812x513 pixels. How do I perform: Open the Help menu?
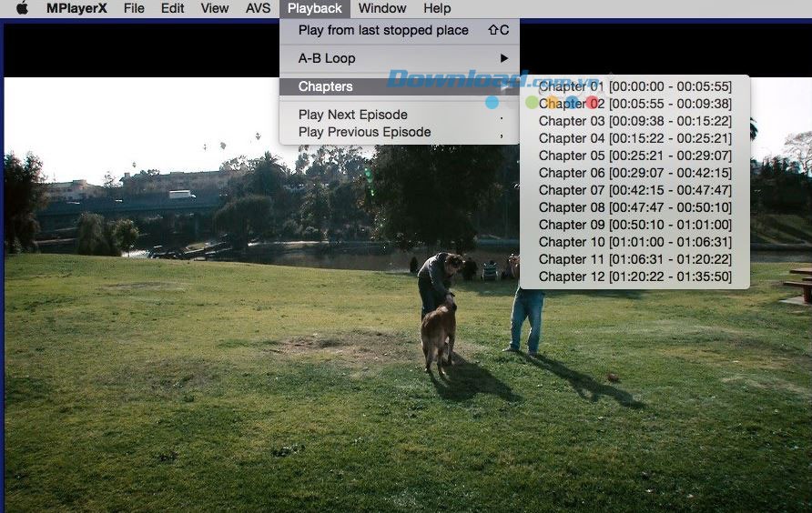pos(437,8)
